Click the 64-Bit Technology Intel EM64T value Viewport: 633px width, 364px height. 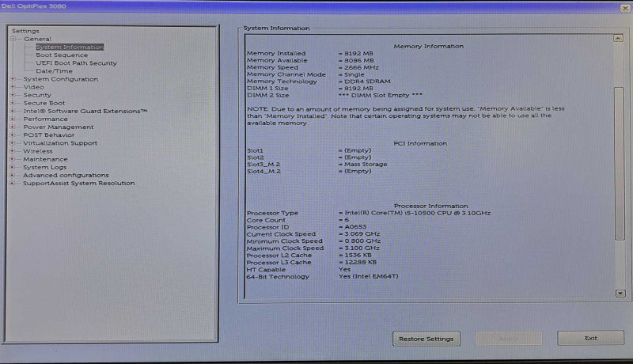[369, 276]
